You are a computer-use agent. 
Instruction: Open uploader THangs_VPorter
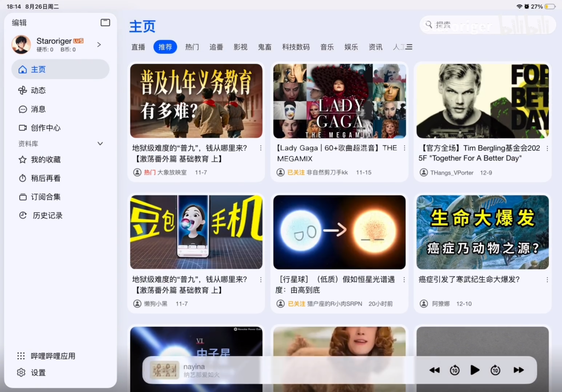(x=452, y=173)
